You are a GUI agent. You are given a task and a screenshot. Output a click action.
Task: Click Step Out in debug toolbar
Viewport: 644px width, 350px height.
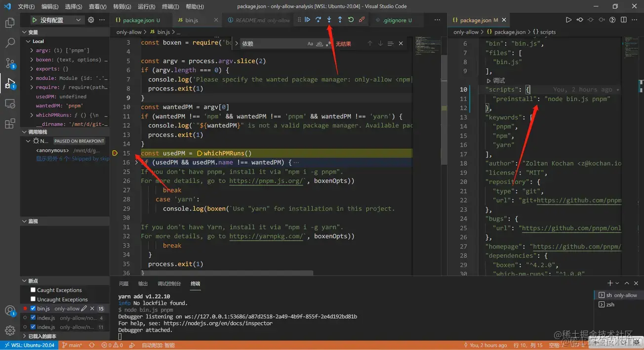pyautogui.click(x=340, y=20)
